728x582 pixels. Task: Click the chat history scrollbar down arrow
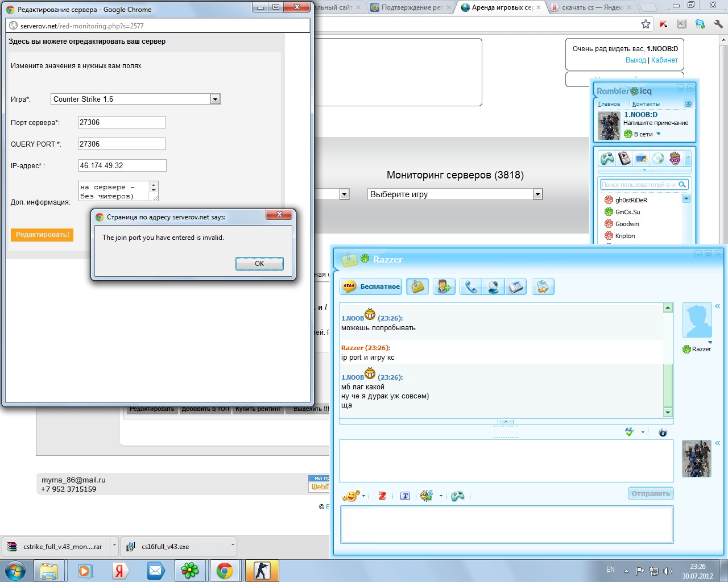tap(668, 412)
